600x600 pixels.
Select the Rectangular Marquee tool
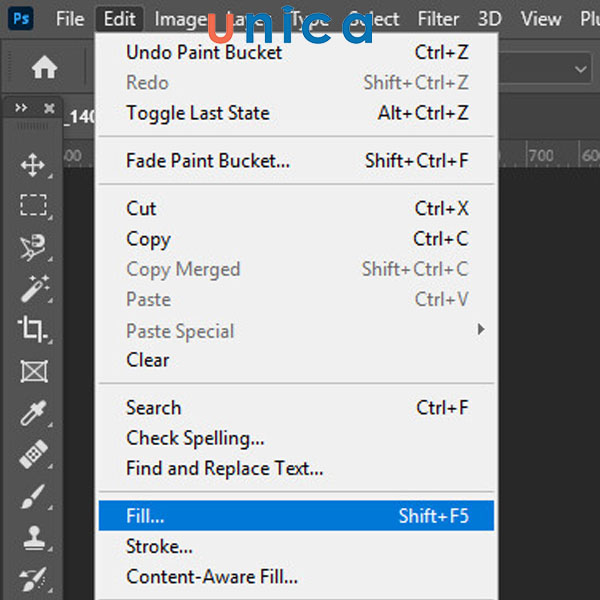(x=33, y=206)
